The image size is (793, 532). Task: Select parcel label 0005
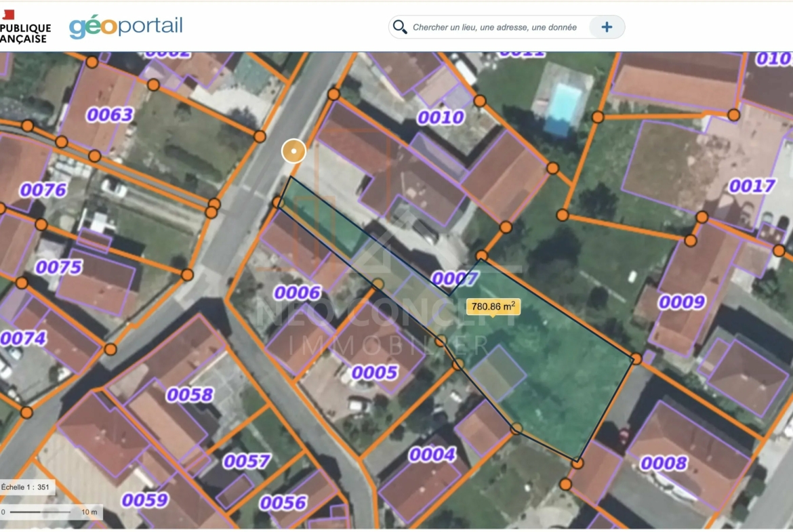point(375,373)
